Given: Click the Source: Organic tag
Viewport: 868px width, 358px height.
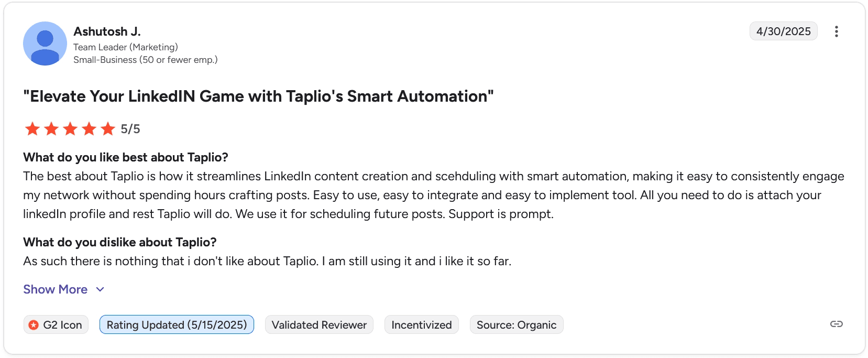Looking at the screenshot, I should (x=516, y=325).
